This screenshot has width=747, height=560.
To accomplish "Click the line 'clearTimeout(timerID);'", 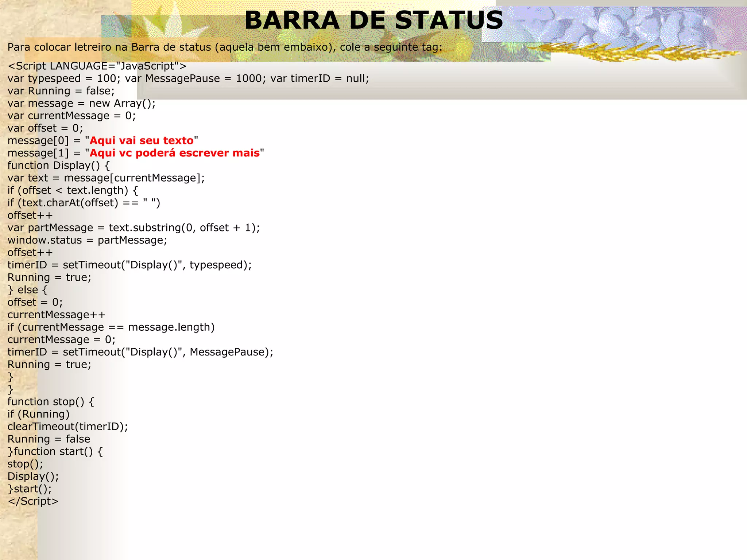I will coord(68,427).
